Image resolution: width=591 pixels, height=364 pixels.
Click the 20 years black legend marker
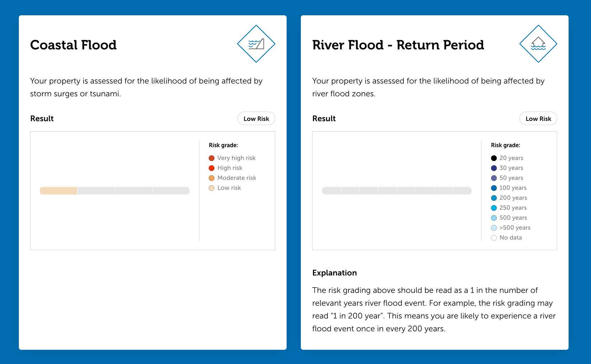(x=494, y=158)
